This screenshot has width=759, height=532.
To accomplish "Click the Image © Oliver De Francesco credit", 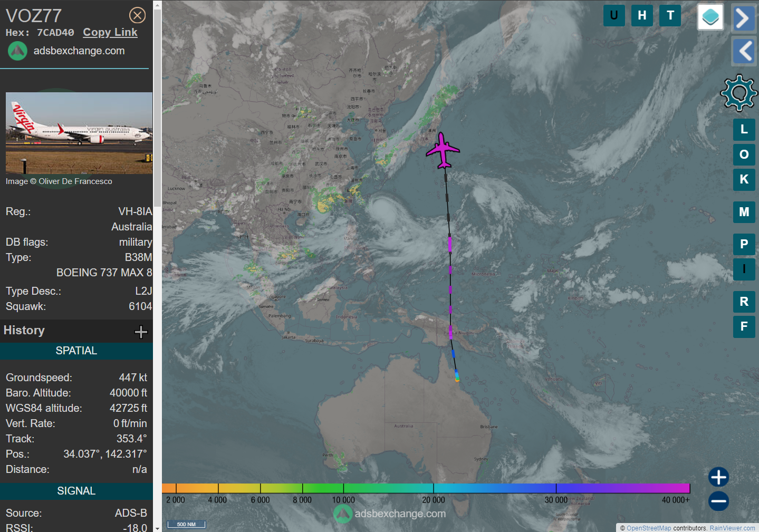I will [59, 181].
